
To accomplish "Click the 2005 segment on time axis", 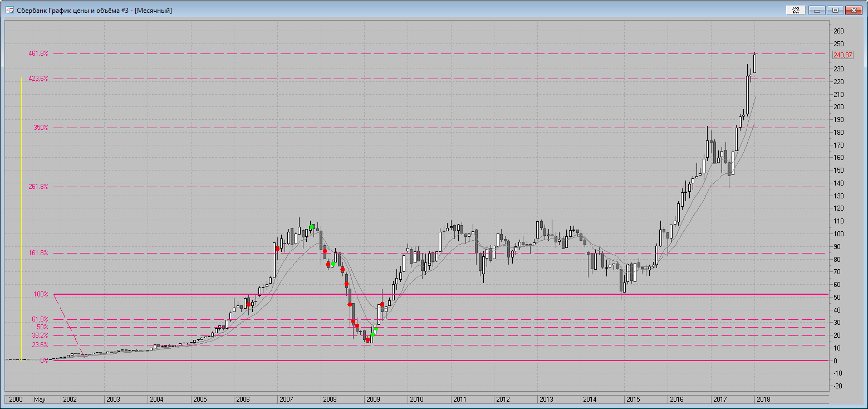I will coord(213,400).
